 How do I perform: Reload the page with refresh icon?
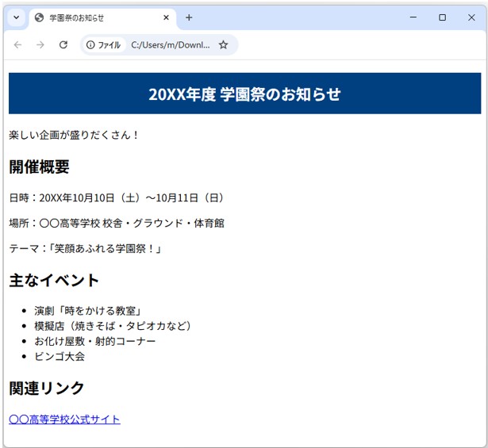pos(63,44)
